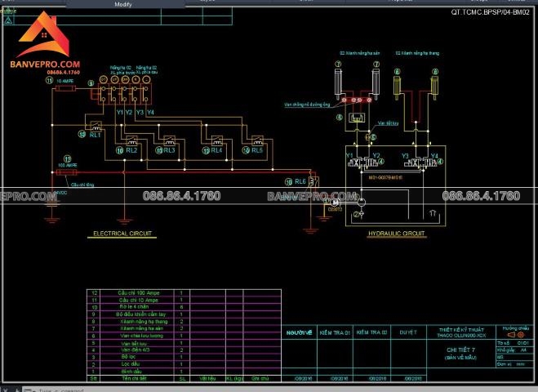Viewport: 538px width, 392px height.
Task: Select 'Rơ le 4 chân' table row
Action: (184, 307)
